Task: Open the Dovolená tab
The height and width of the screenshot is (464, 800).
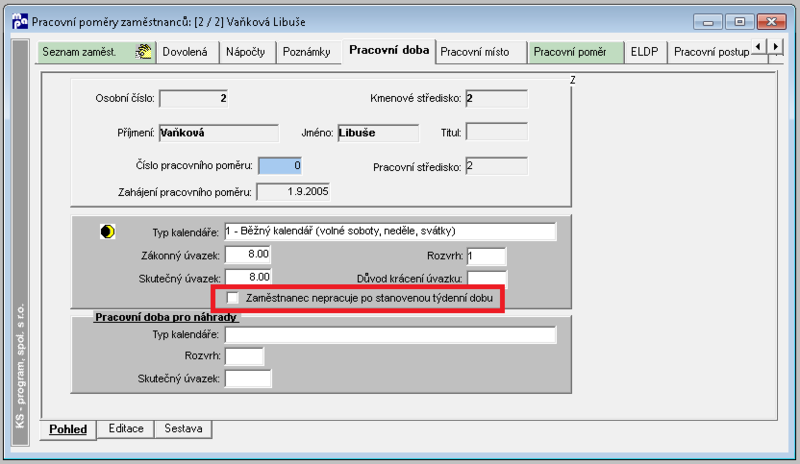Action: [187, 52]
